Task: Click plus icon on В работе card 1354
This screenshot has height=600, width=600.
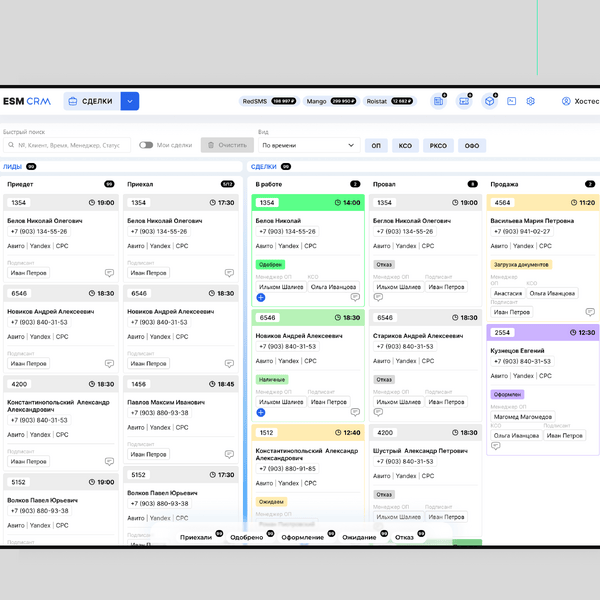Action: click(261, 297)
